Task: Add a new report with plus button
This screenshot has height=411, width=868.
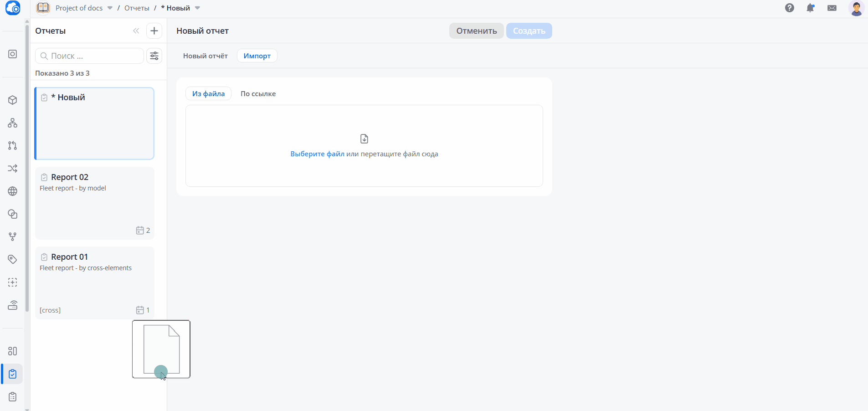Action: 154,31
